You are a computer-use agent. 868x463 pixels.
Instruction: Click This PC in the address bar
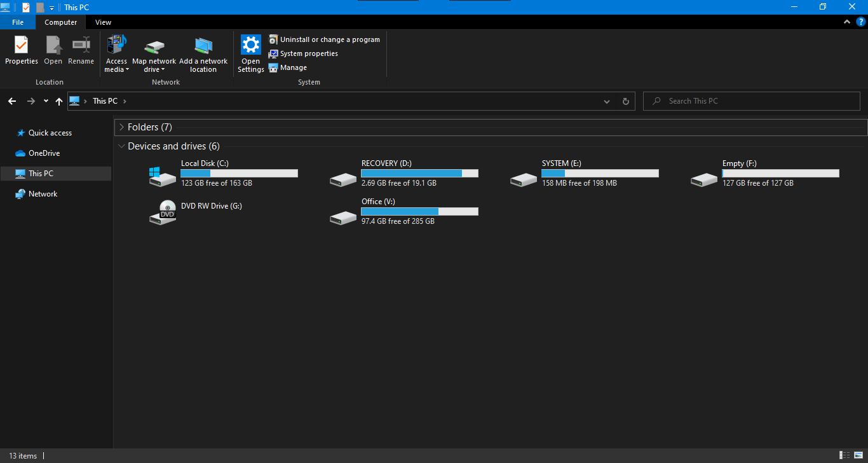(105, 101)
